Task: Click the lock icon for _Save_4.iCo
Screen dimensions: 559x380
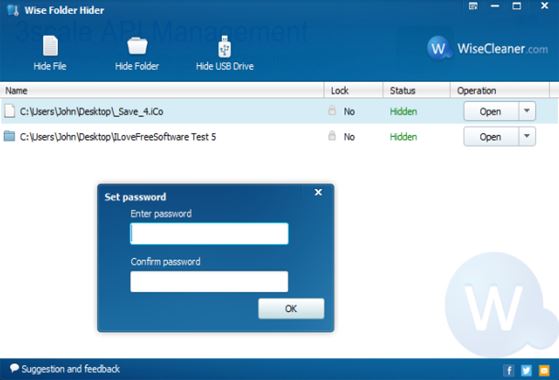Action: [332, 111]
